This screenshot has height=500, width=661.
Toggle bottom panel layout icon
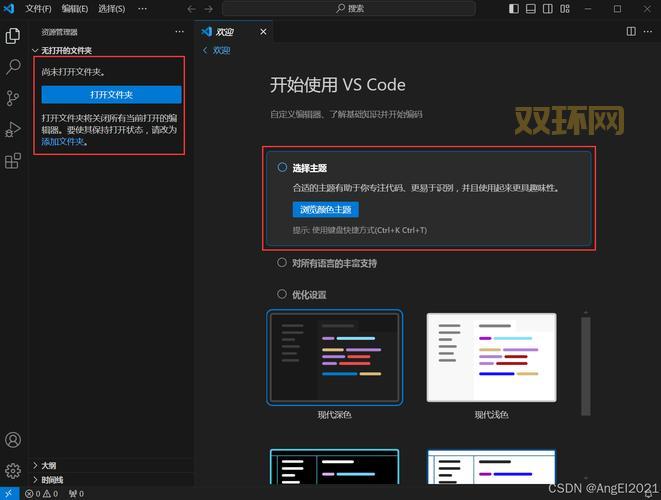click(531, 8)
